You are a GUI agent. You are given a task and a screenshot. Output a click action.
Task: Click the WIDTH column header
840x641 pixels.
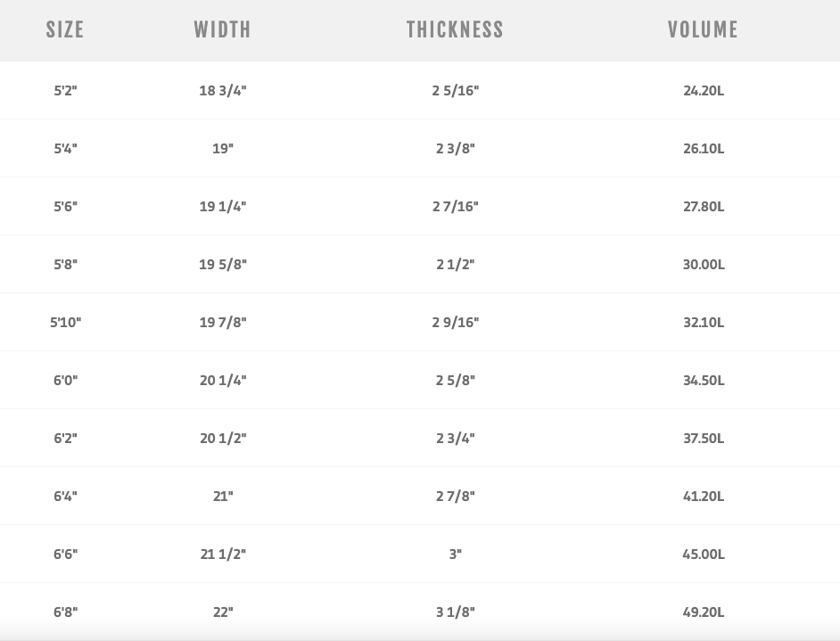click(222, 29)
